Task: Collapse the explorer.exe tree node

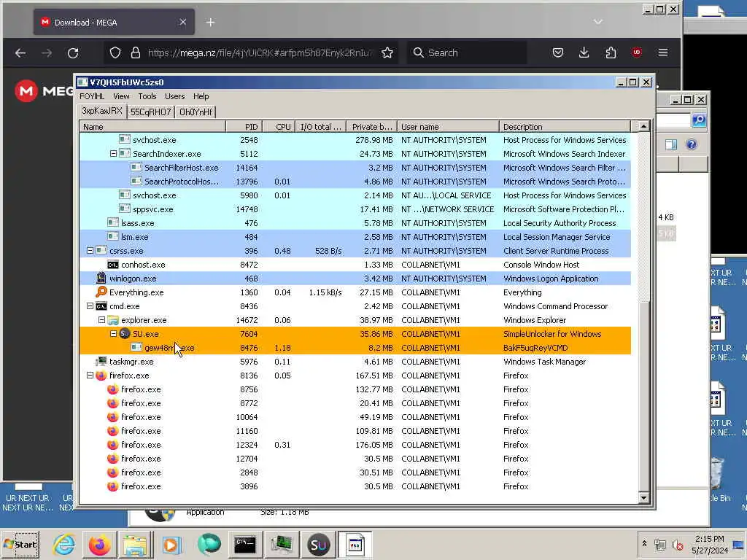Action: point(101,320)
